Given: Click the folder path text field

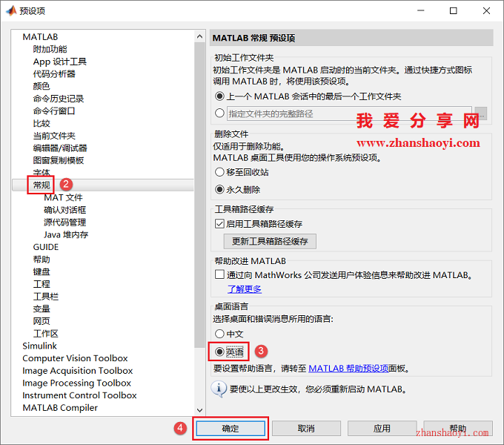Looking at the screenshot, I should 349,113.
